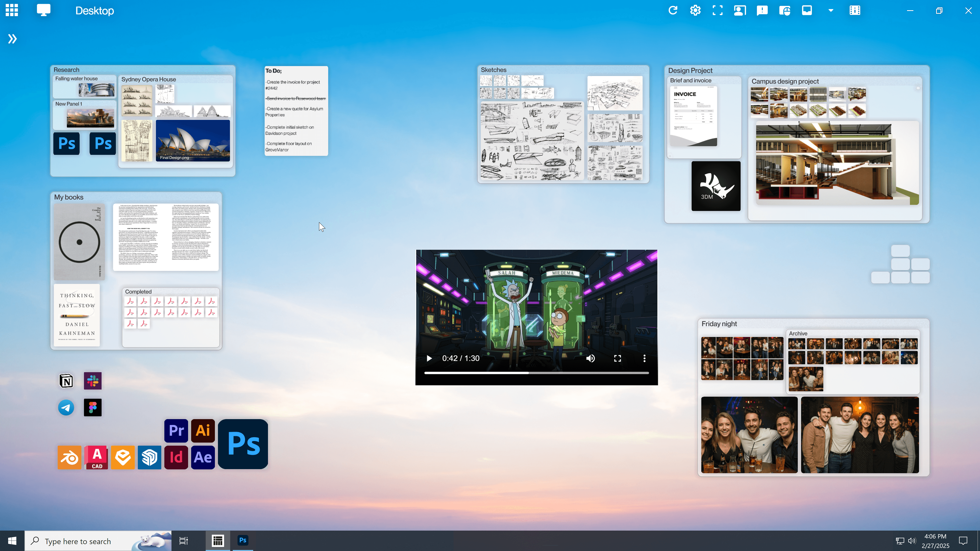Open settings gear in top toolbar

coord(695,11)
